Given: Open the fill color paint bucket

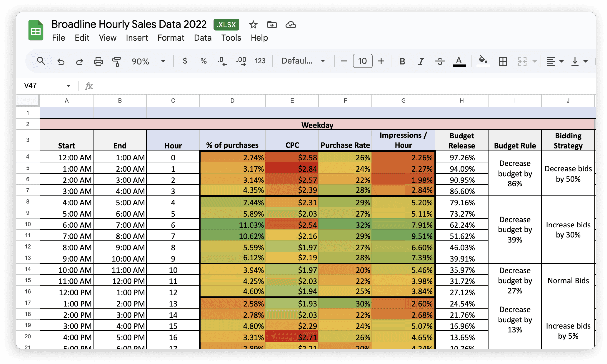Looking at the screenshot, I should [x=483, y=61].
